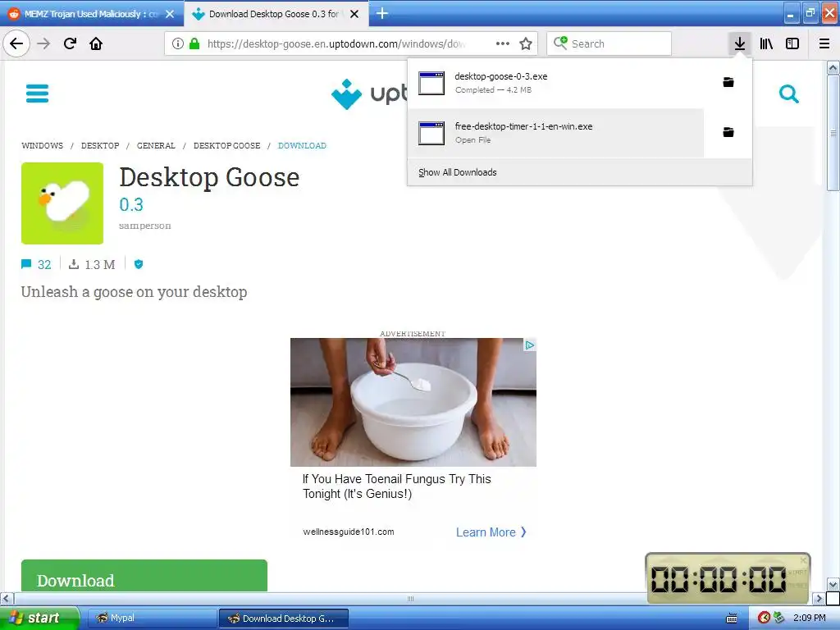Click the Mypal taskbar button
The height and width of the screenshot is (630, 840).
[152, 618]
